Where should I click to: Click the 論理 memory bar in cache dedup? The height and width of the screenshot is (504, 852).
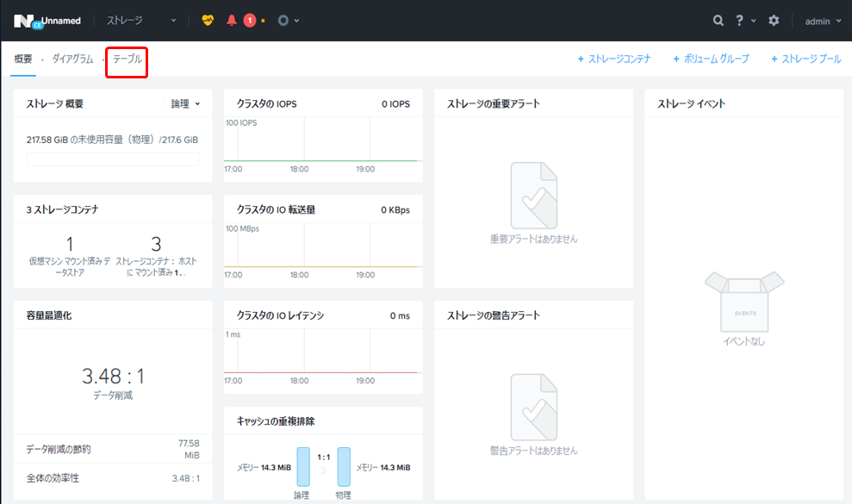[x=303, y=466]
